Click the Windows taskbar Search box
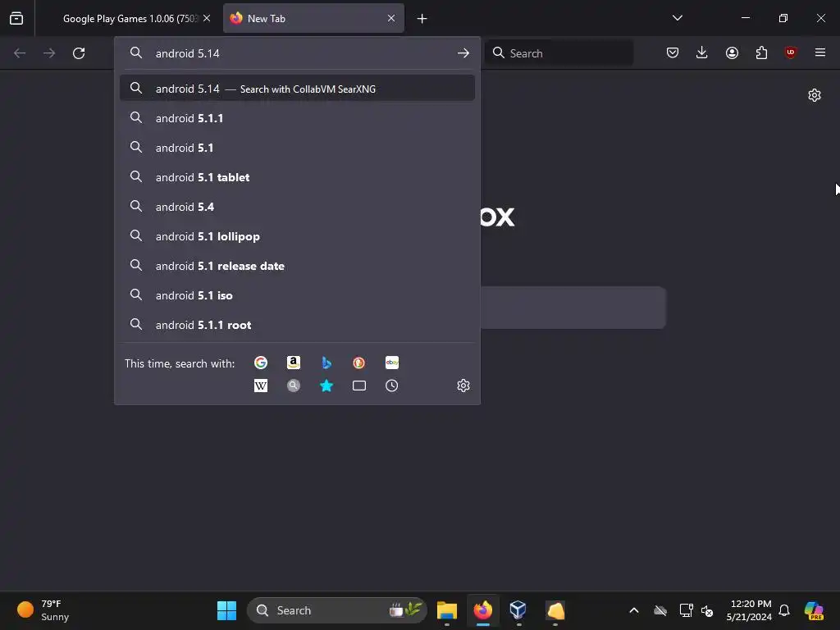The height and width of the screenshot is (630, 840). (337, 610)
